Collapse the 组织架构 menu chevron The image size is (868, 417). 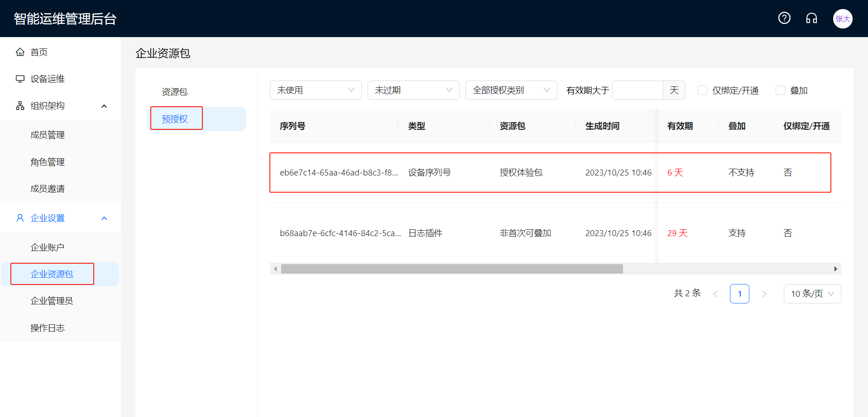coord(104,106)
